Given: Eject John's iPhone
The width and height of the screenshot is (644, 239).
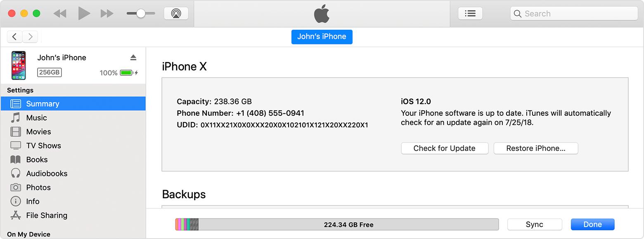Looking at the screenshot, I should [x=133, y=57].
